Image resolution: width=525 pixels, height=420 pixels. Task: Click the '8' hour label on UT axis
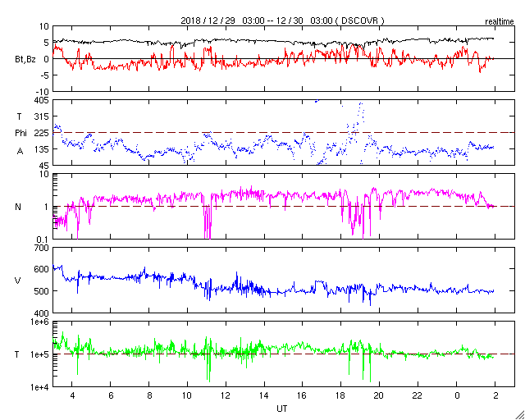coord(149,396)
